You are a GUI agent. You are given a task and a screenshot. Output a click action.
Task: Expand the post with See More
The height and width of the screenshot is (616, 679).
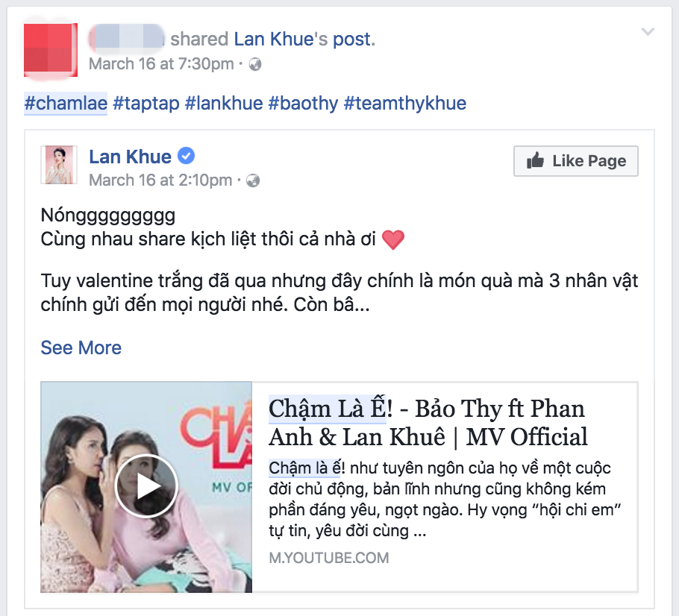[81, 348]
